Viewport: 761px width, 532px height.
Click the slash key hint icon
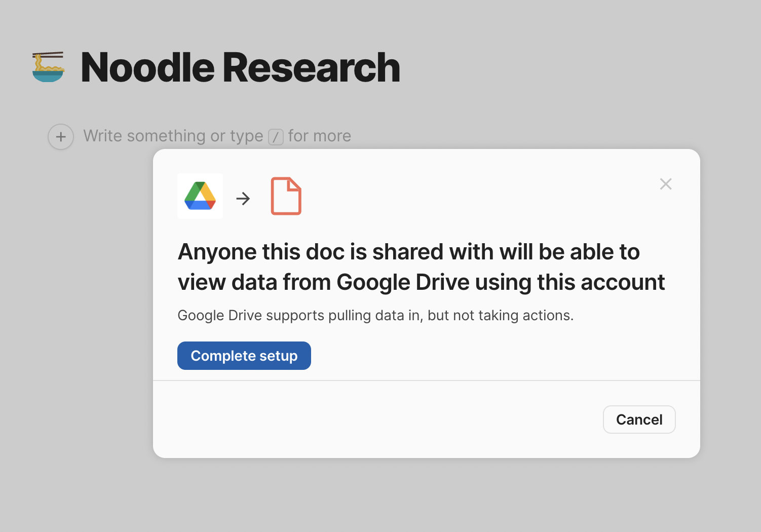276,137
